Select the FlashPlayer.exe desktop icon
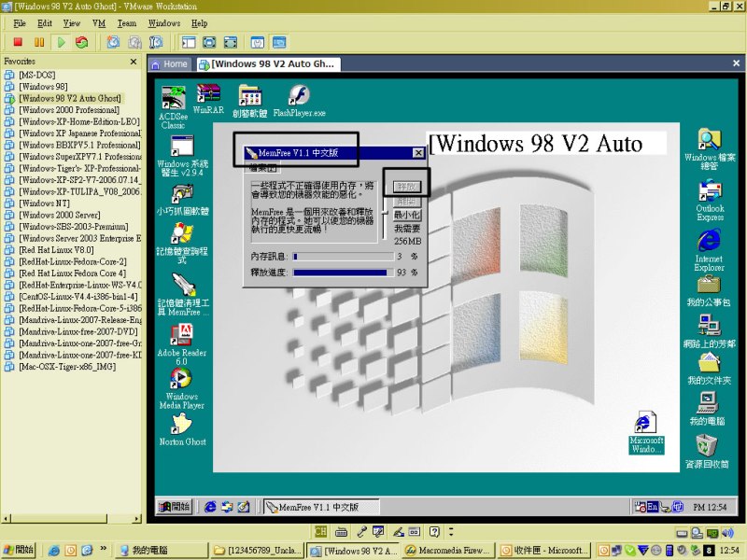 pyautogui.click(x=299, y=101)
